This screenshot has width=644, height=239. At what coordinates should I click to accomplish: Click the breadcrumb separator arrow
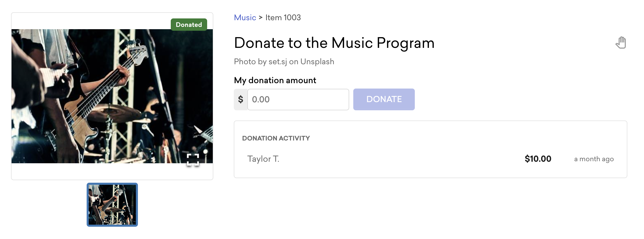[261, 17]
